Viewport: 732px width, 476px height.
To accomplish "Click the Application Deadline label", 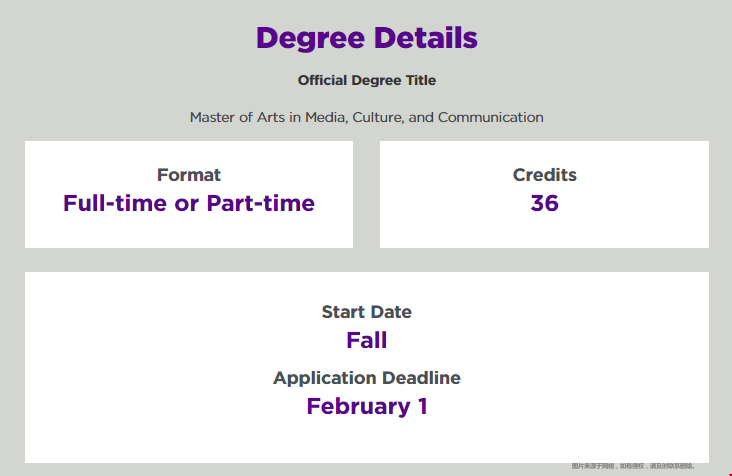I will click(366, 378).
